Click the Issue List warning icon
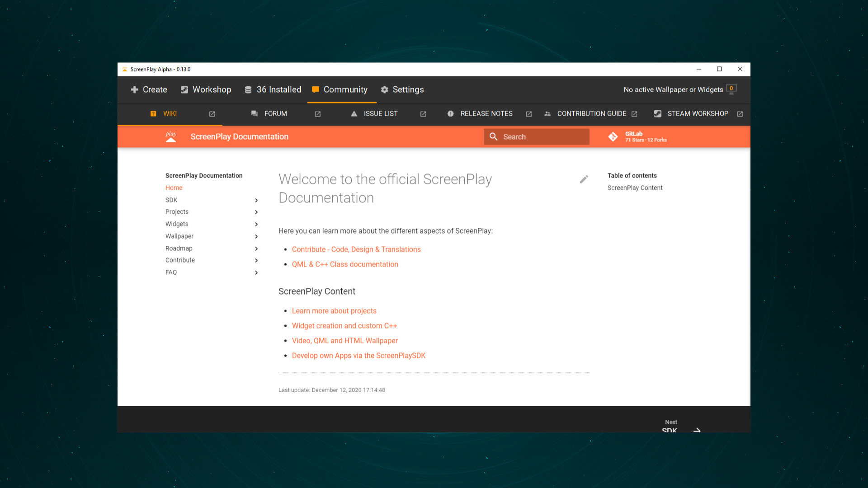868x488 pixels. [x=354, y=114]
